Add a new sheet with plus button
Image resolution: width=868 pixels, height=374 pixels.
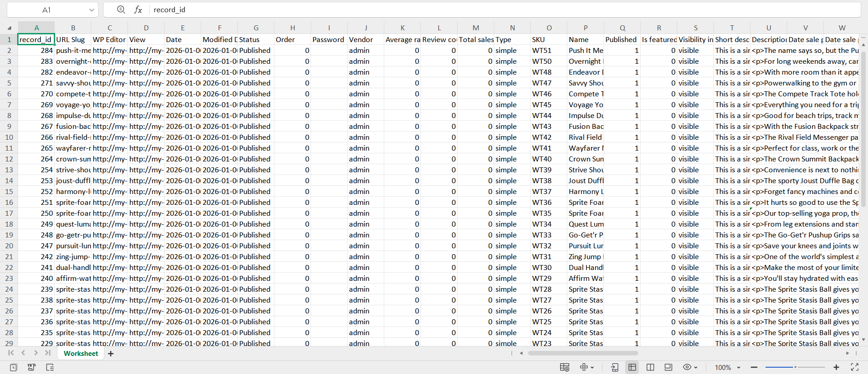coord(111,354)
